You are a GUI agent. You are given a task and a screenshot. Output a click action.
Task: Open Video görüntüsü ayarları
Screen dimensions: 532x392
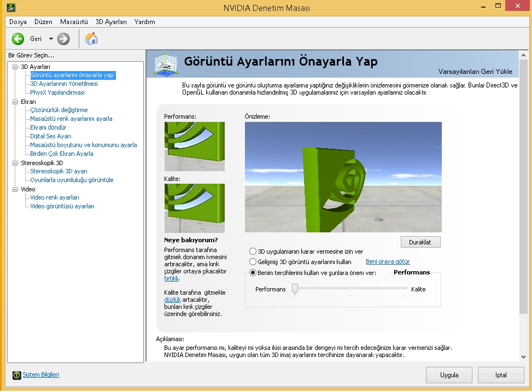[62, 206]
